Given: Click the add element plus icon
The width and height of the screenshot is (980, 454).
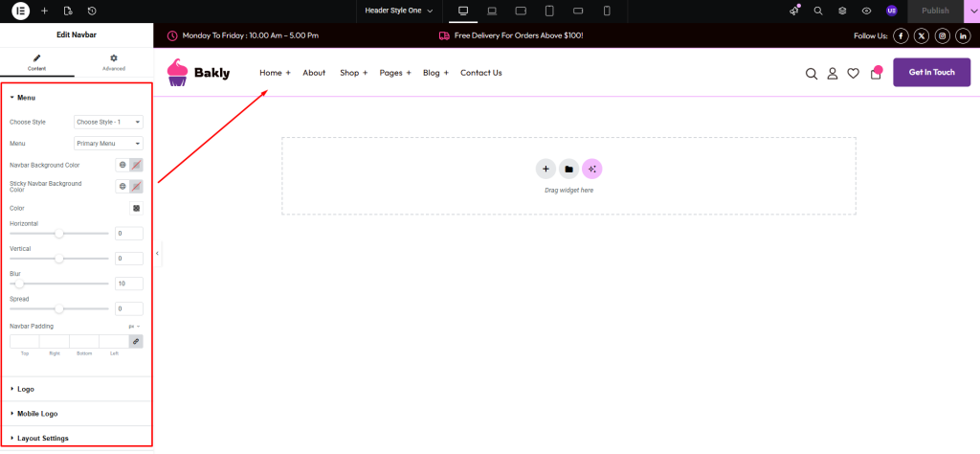Looking at the screenshot, I should (44, 11).
